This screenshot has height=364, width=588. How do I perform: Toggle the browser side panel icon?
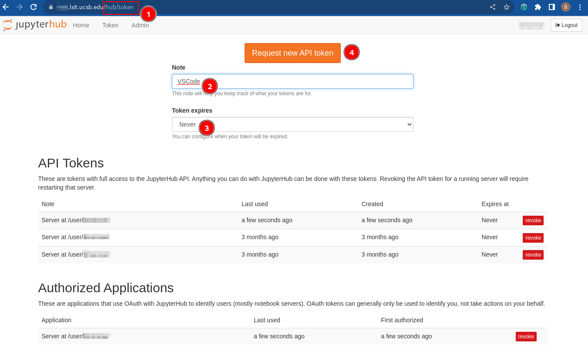point(552,7)
